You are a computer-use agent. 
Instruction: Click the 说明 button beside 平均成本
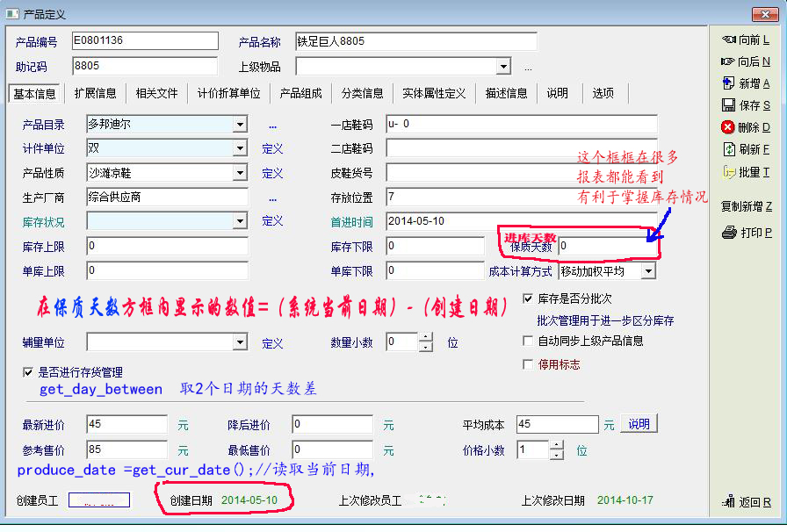pos(639,424)
